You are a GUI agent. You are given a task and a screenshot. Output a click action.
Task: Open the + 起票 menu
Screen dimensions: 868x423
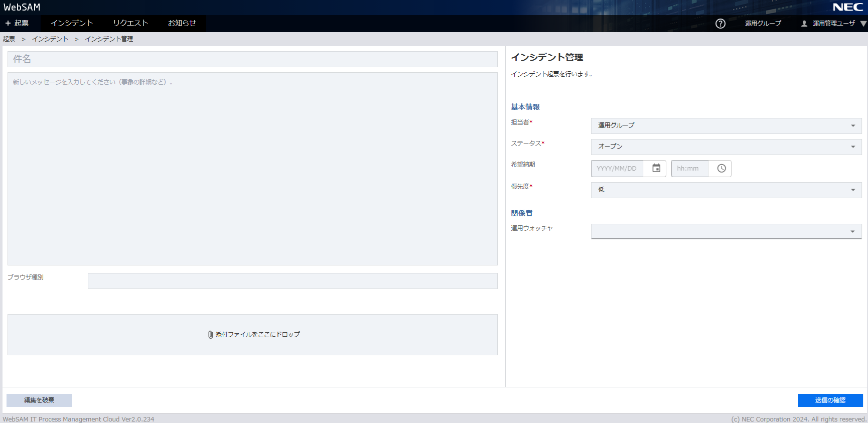(x=17, y=23)
